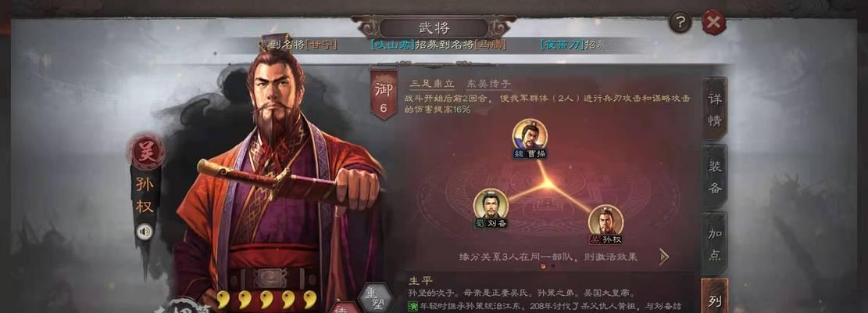Open the help question mark icon
Viewport: 868px width, 313px height.
680,23
